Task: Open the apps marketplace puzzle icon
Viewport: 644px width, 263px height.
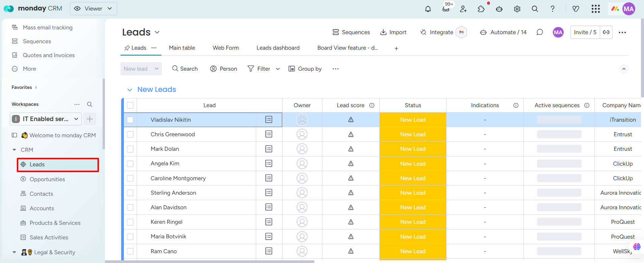Action: click(481, 9)
